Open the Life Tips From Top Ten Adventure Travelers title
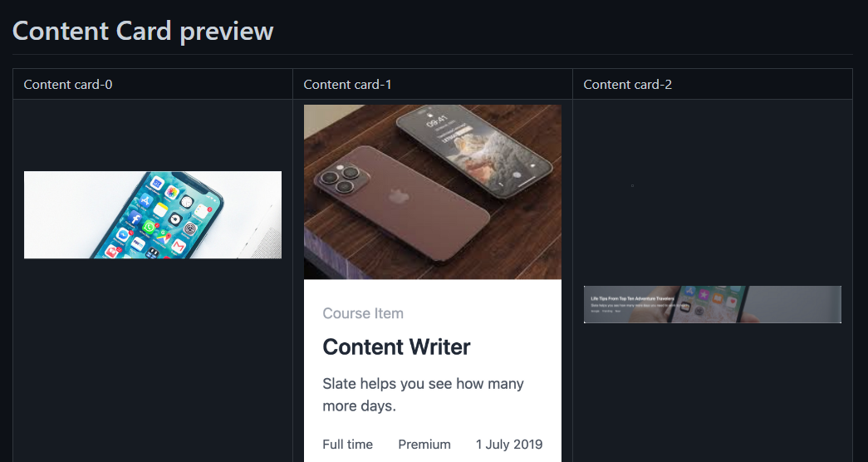Image resolution: width=868 pixels, height=462 pixels. pyautogui.click(x=632, y=298)
